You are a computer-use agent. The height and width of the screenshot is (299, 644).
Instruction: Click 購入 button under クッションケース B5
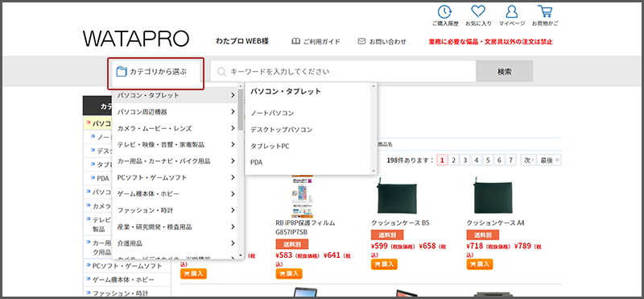coord(384,264)
